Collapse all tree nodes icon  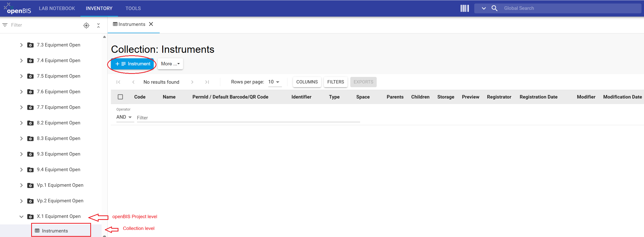tap(98, 25)
